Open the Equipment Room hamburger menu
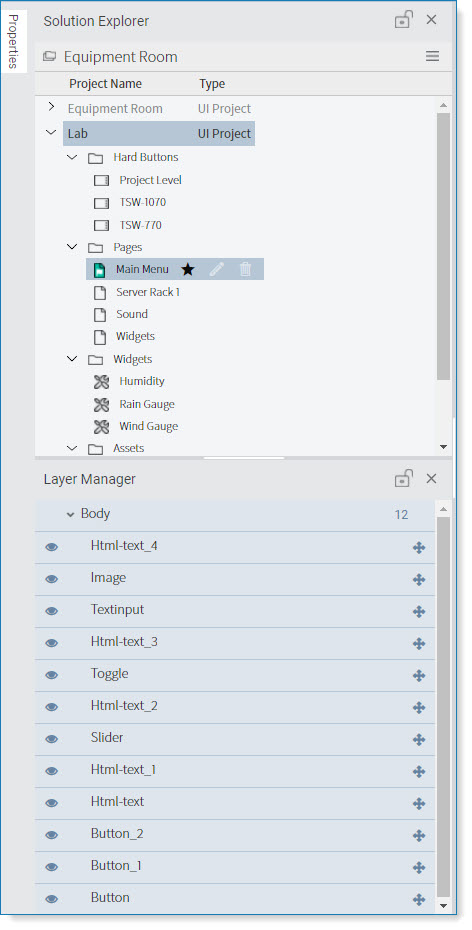 432,56
